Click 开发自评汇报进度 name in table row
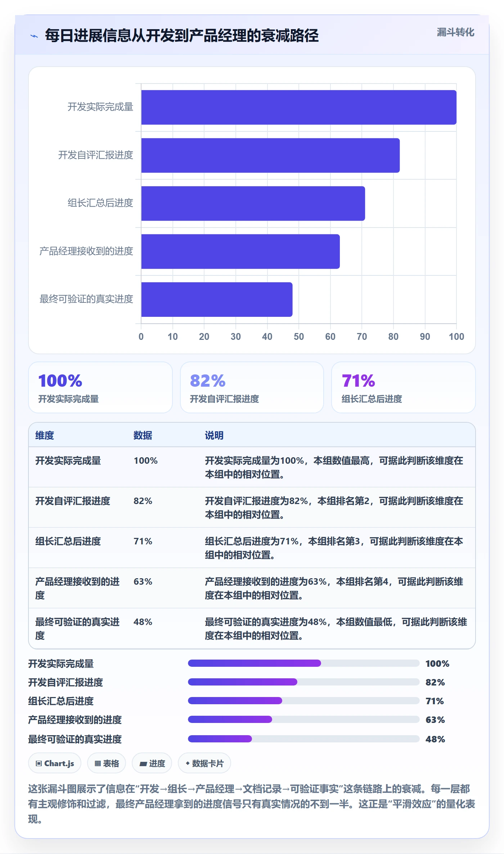This screenshot has width=504, height=854. coord(73,501)
